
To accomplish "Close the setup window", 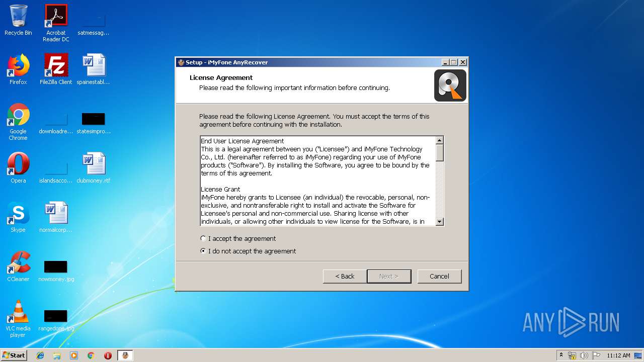I will pyautogui.click(x=463, y=62).
